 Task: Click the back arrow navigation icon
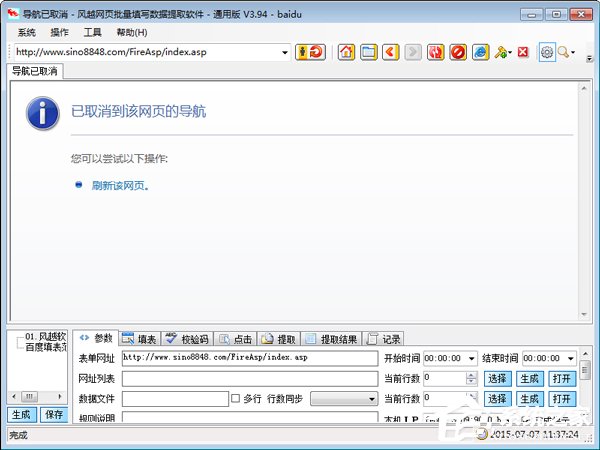[x=391, y=52]
